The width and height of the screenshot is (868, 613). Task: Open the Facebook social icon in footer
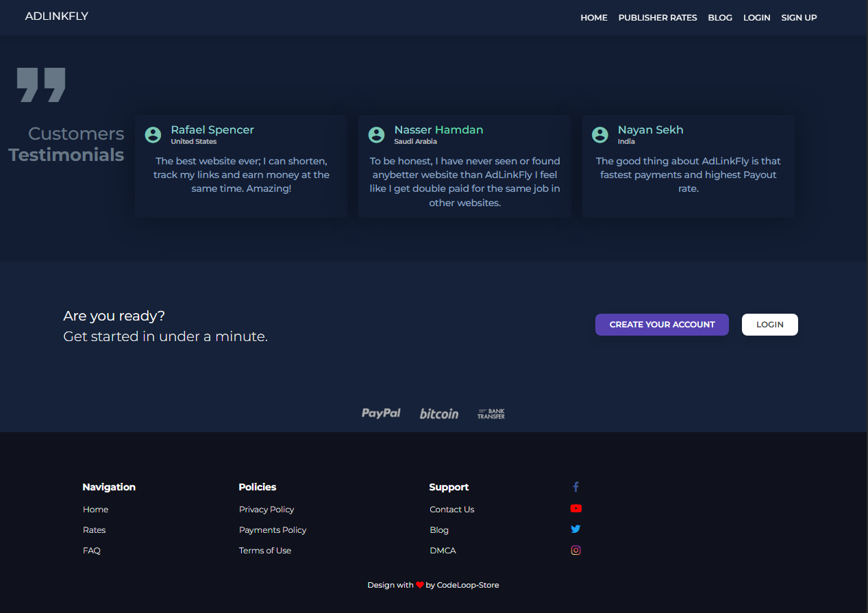(x=575, y=487)
